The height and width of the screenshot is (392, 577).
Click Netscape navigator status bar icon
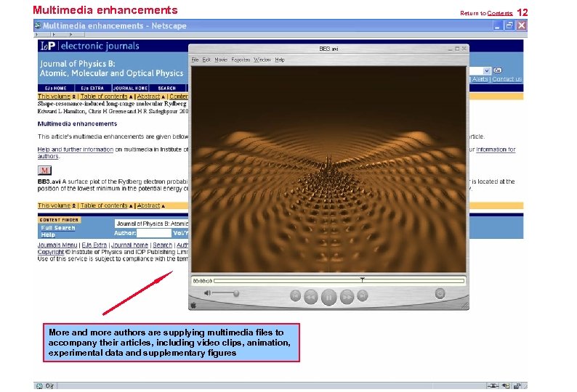pyautogui.click(x=39, y=385)
